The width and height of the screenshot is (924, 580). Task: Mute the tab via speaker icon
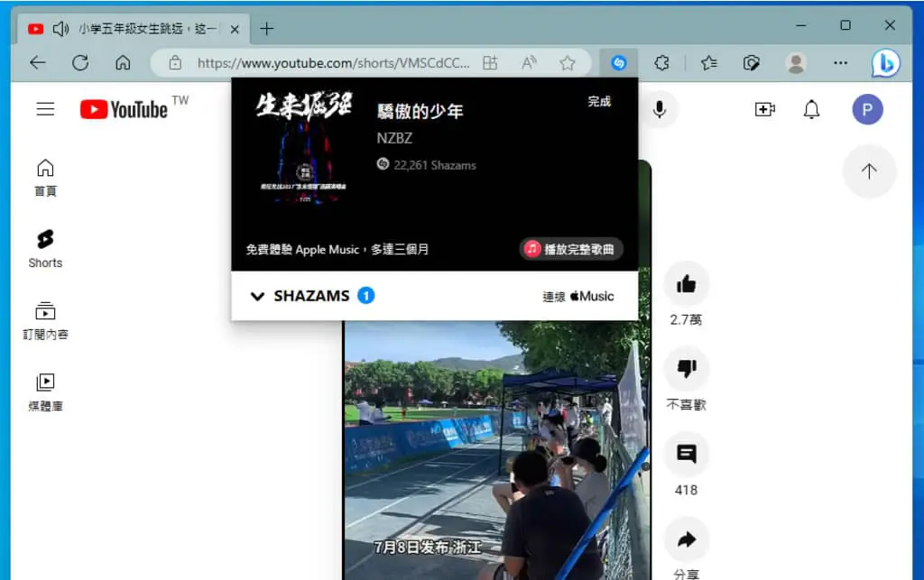pyautogui.click(x=60, y=28)
